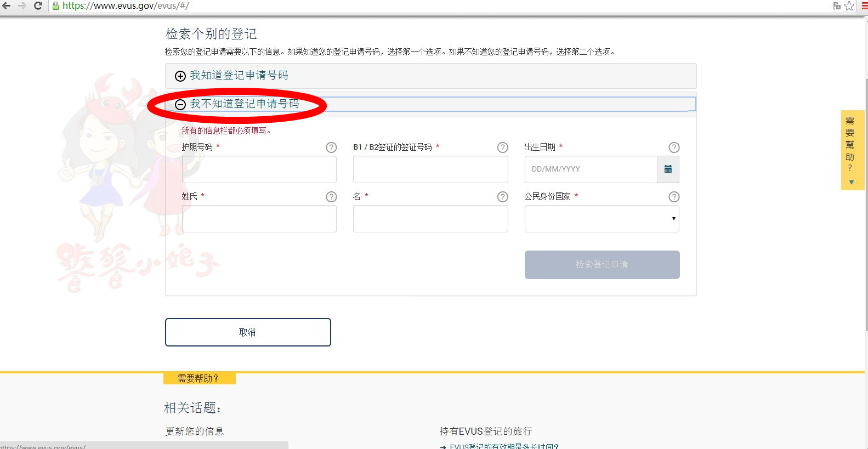Click into the B1/B2 visa number input

(x=430, y=169)
